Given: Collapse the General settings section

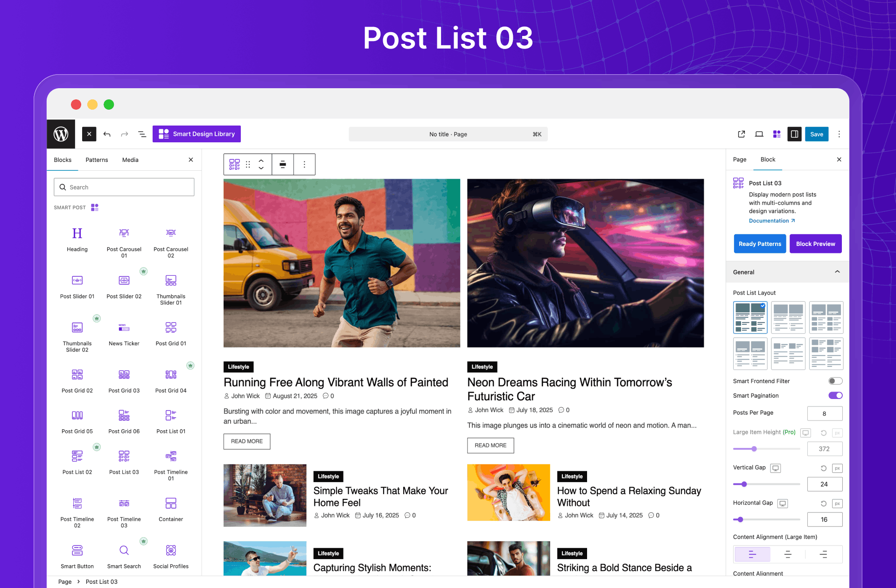Looking at the screenshot, I should 837,272.
